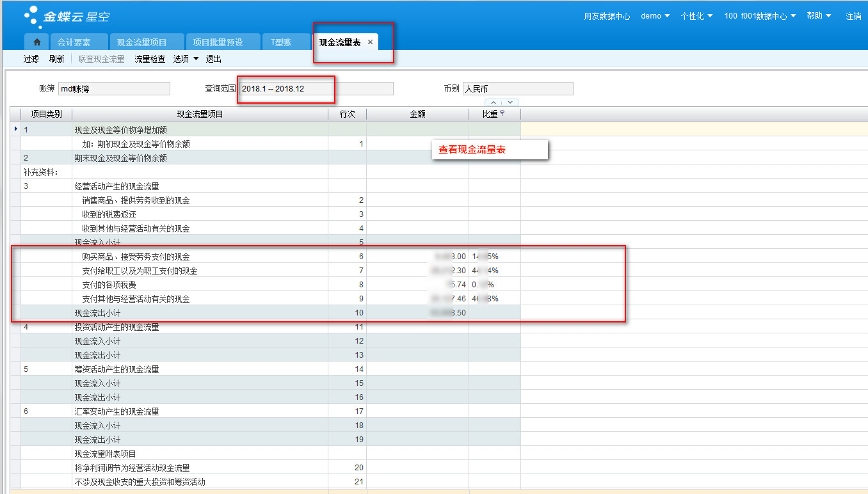
Task: Click the filter icon in 比重 column header
Action: click(502, 114)
